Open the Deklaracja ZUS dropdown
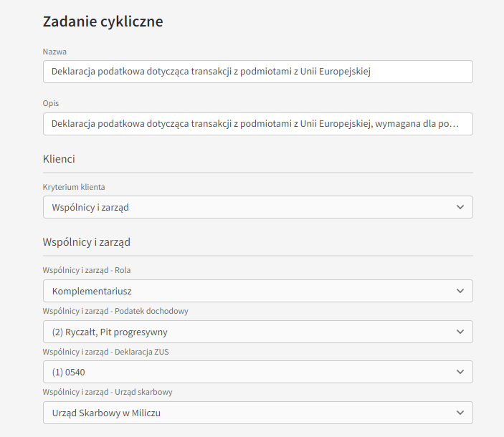Image resolution: width=504 pixels, height=437 pixels. (x=258, y=372)
